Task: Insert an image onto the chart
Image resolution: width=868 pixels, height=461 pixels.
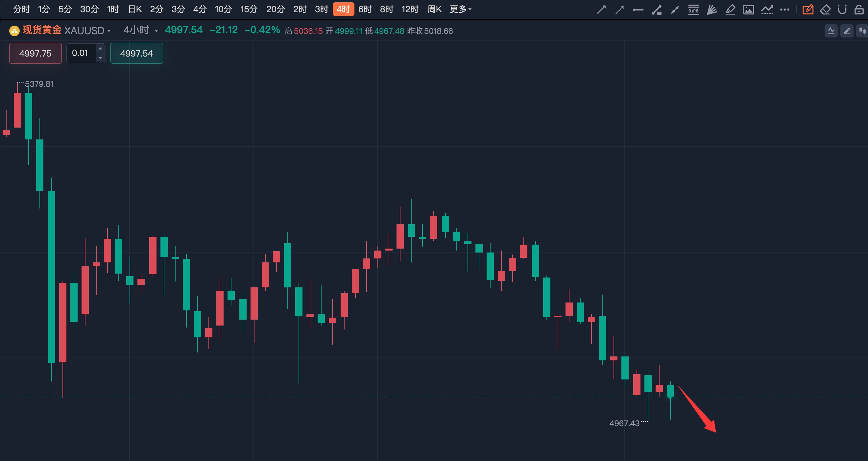Action: pyautogui.click(x=748, y=10)
